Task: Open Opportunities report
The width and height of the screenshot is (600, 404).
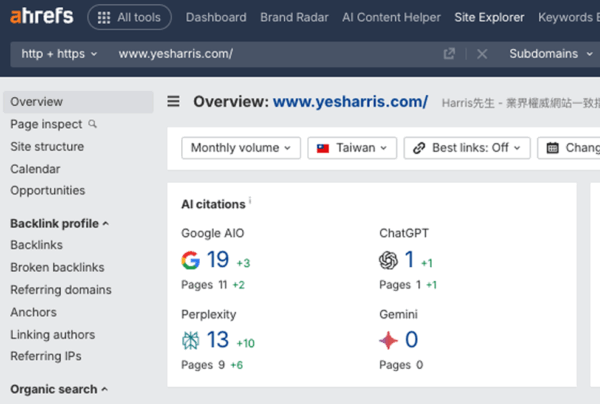Action: click(48, 191)
